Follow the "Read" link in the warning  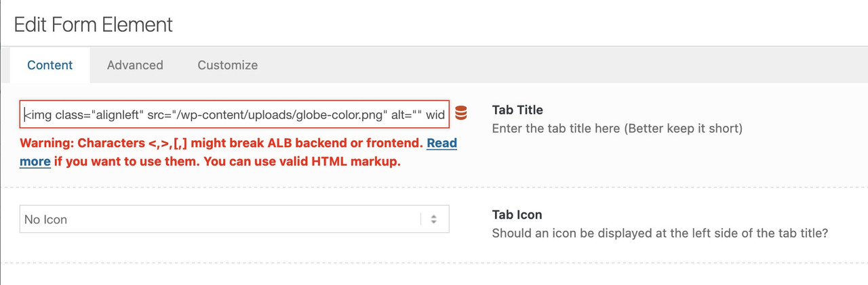(441, 143)
